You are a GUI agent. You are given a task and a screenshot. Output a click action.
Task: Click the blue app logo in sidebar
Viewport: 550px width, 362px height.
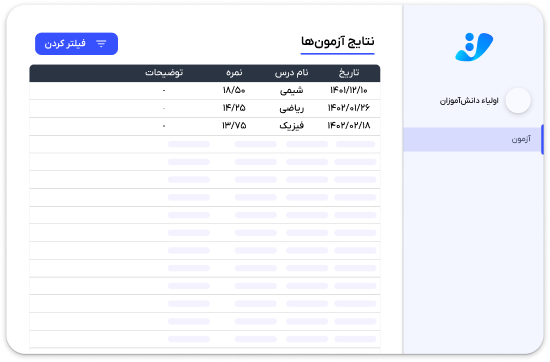[474, 47]
